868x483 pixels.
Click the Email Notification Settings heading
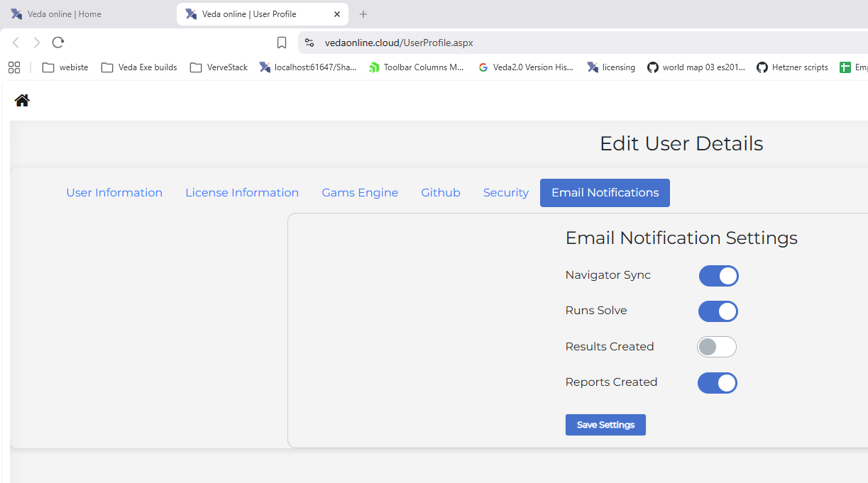click(x=681, y=238)
